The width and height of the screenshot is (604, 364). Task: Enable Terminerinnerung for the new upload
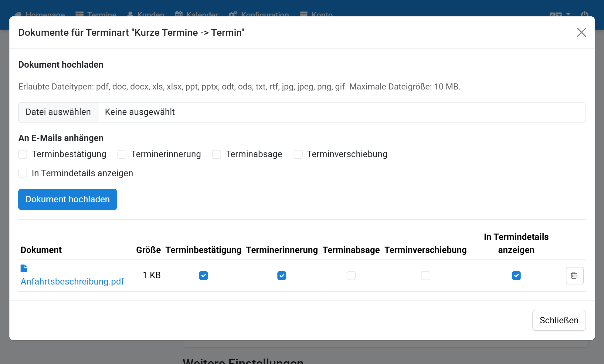point(122,154)
